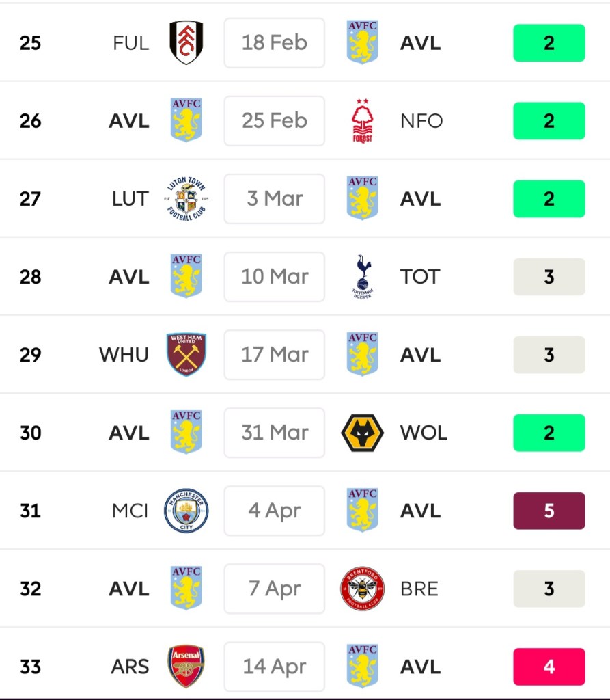
Task: Select the NFO team label
Action: pyautogui.click(x=421, y=121)
